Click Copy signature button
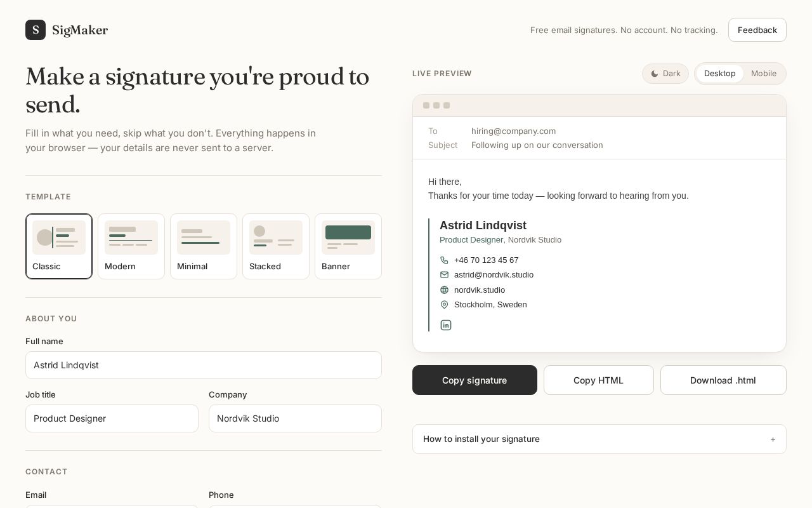Screen dimensions: 812x508 pyautogui.click(x=475, y=380)
